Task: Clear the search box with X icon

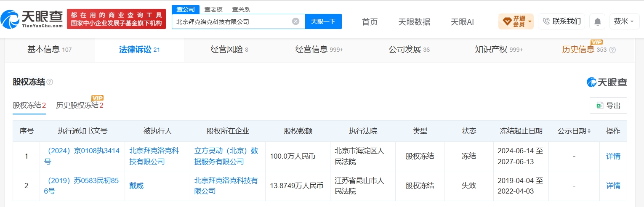Action: [x=296, y=21]
